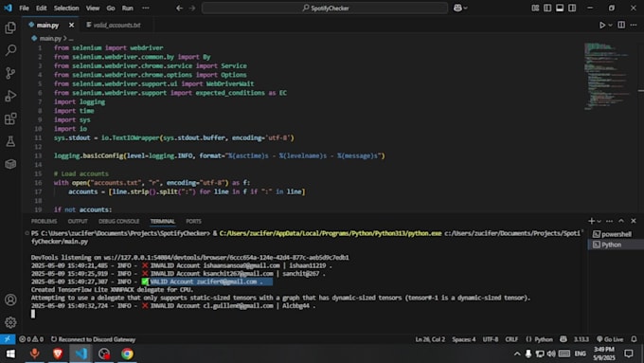Switch to the Debug Console tab
The height and width of the screenshot is (363, 644).
click(x=118, y=221)
